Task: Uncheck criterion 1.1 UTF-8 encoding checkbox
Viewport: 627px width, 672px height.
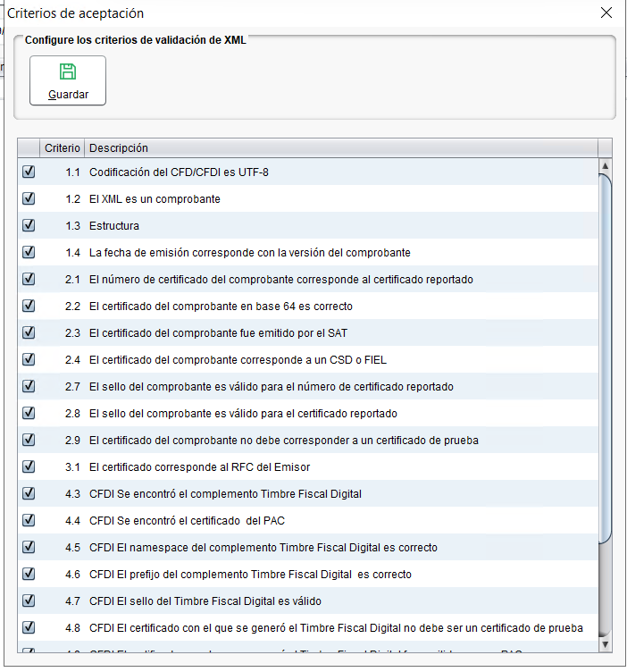Action: click(29, 172)
